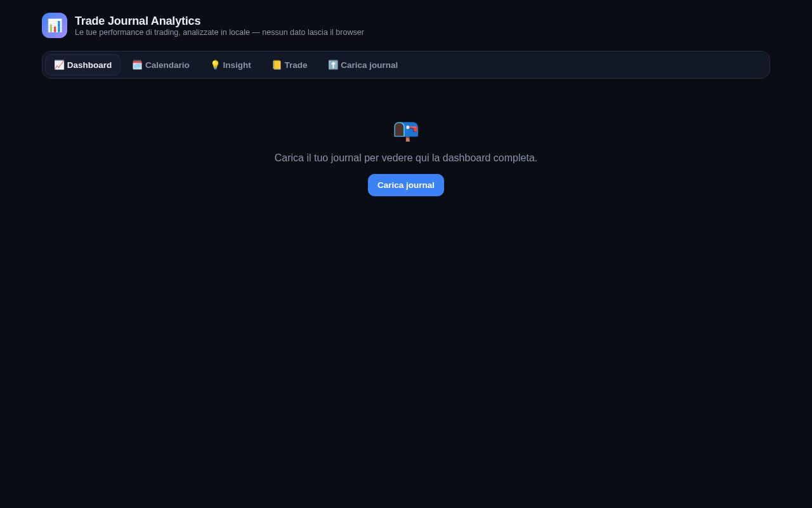This screenshot has height=508, width=812.
Task: Click the empty mailbox icon
Action: (406, 131)
